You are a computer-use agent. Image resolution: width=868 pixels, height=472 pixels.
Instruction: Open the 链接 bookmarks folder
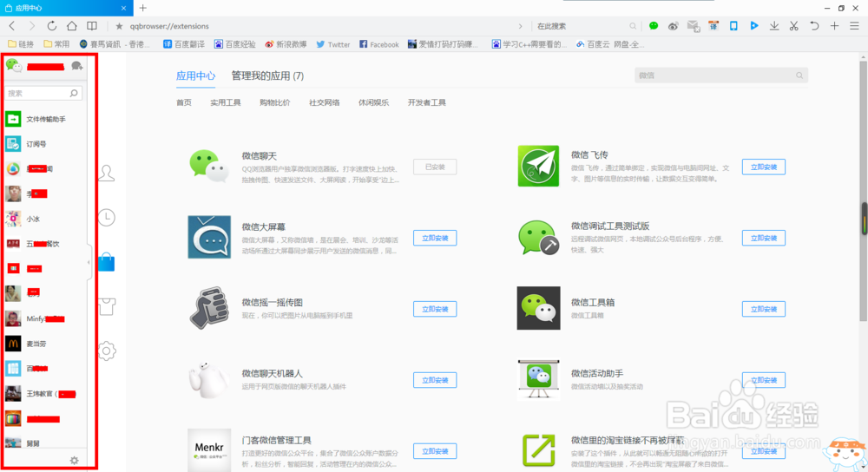coord(21,44)
